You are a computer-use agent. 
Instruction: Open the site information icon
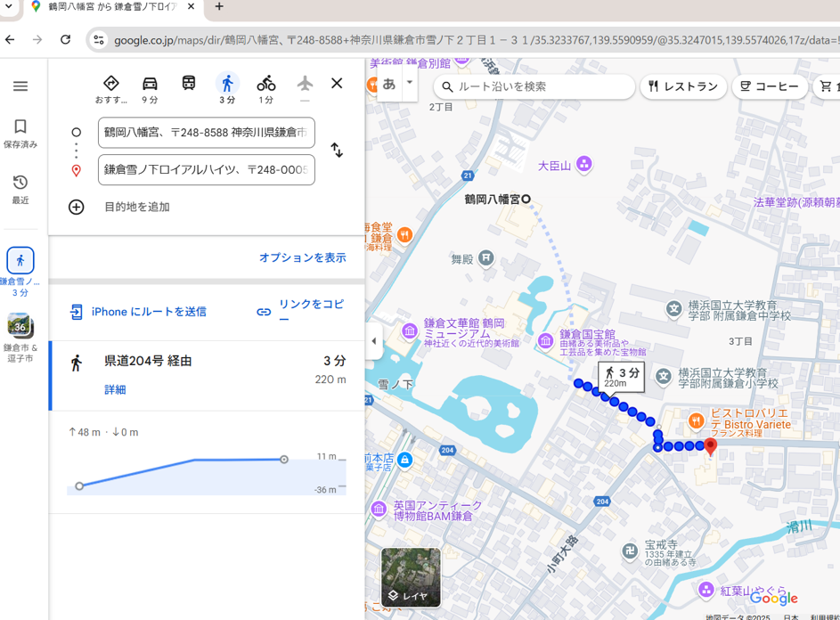pyautogui.click(x=99, y=40)
